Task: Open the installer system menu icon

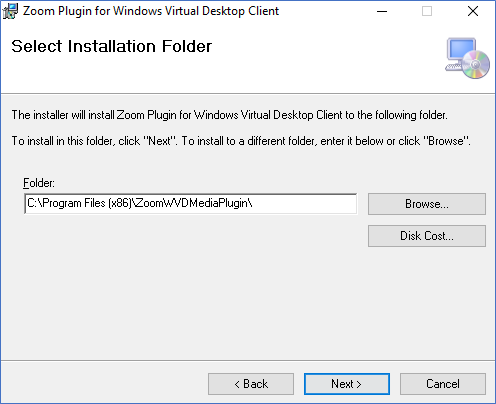Action: tap(10, 11)
